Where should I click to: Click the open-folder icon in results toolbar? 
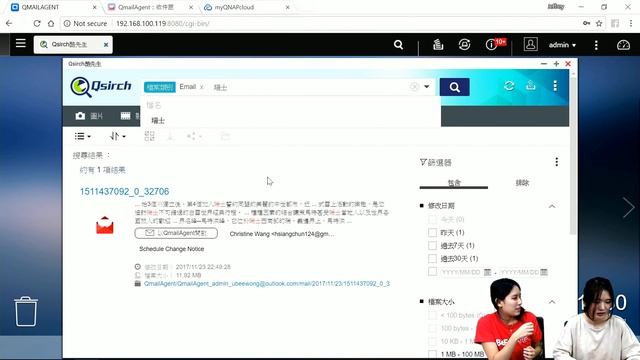click(x=225, y=136)
